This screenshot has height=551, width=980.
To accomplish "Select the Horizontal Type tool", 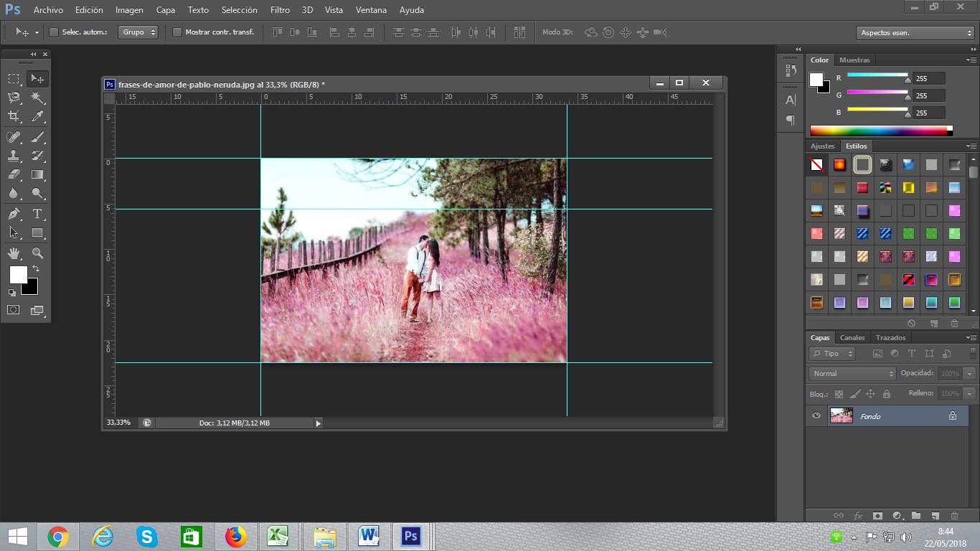I will pyautogui.click(x=37, y=214).
